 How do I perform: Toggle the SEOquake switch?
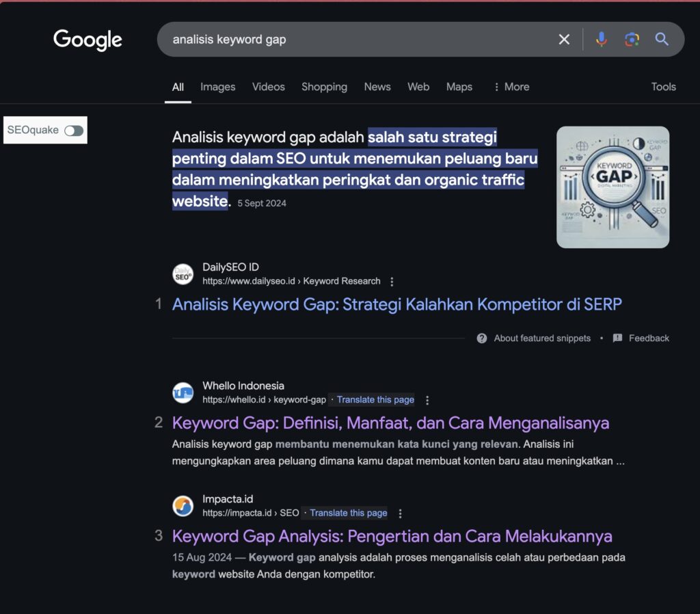click(74, 131)
